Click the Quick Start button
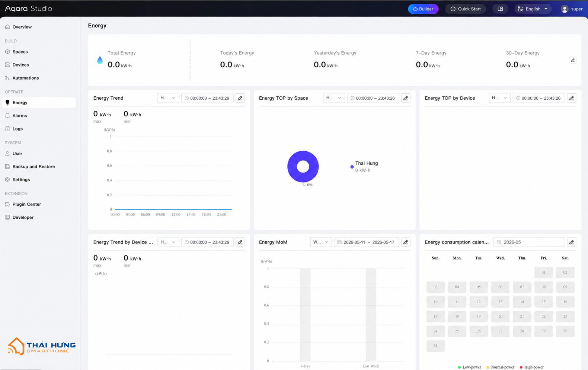 point(466,9)
